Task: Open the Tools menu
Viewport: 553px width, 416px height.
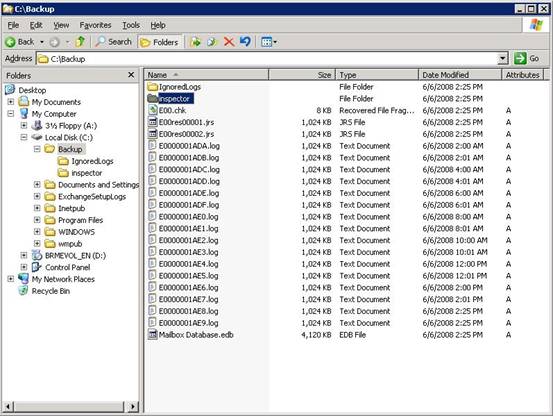Action: (131, 25)
